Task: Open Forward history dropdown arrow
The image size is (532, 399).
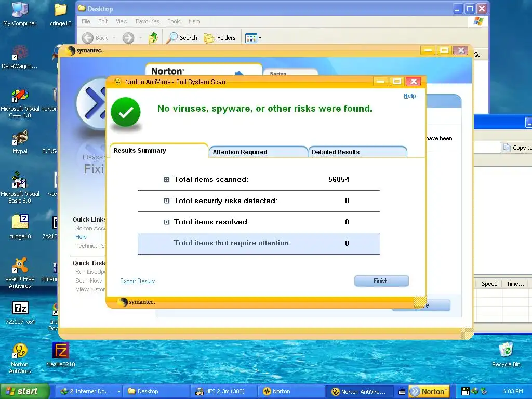Action: click(140, 38)
